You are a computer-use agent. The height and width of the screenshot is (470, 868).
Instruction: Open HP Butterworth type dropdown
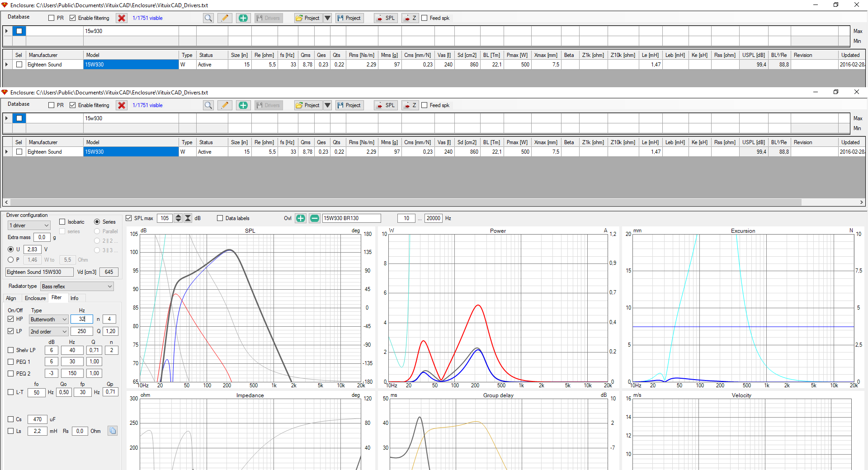(x=49, y=320)
